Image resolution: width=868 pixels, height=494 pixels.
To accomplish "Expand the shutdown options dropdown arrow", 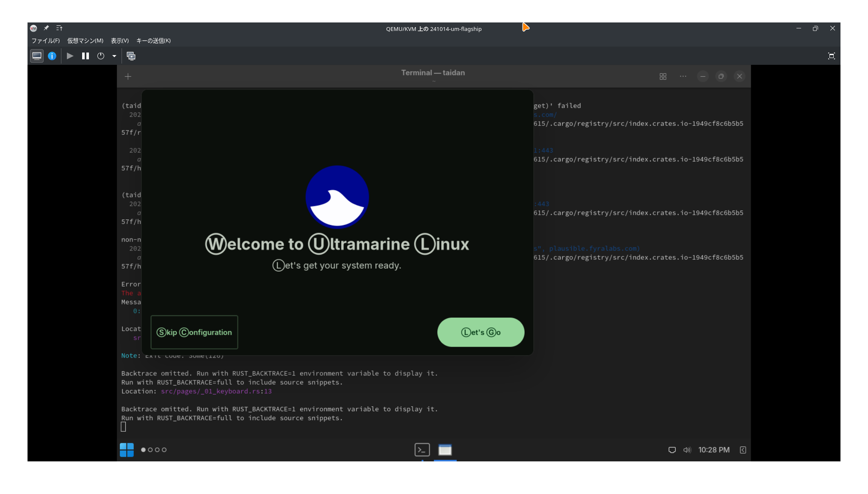I will click(114, 56).
